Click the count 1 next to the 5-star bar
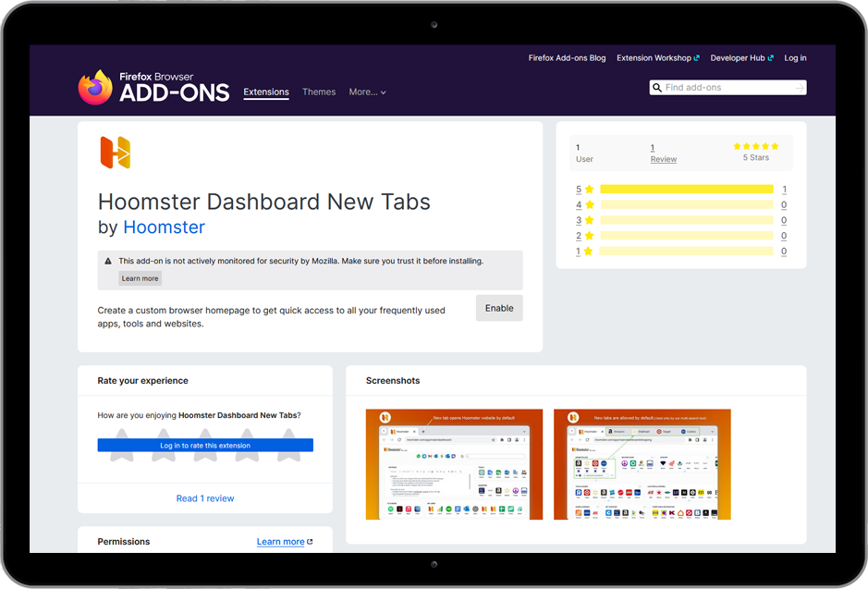 [785, 190]
